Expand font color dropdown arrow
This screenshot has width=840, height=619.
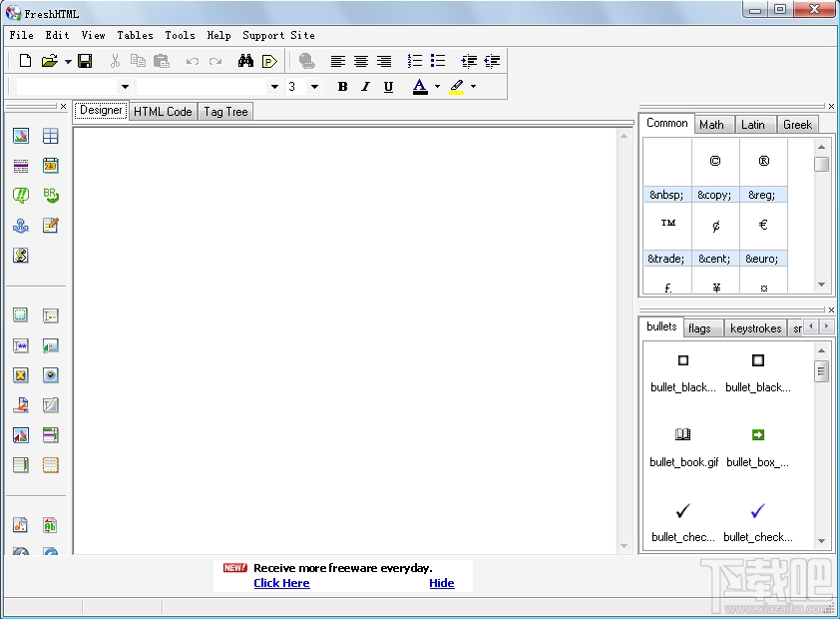(x=437, y=86)
